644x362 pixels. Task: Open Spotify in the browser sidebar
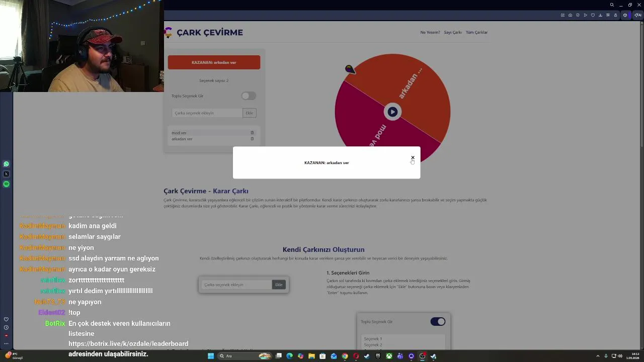(x=6, y=184)
